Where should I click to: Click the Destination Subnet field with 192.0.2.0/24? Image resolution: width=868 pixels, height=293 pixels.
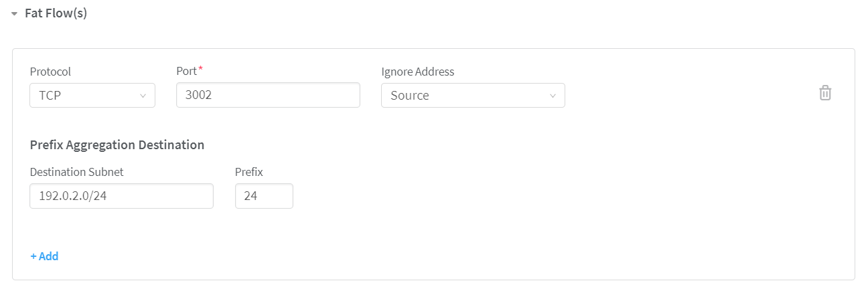pyautogui.click(x=121, y=196)
